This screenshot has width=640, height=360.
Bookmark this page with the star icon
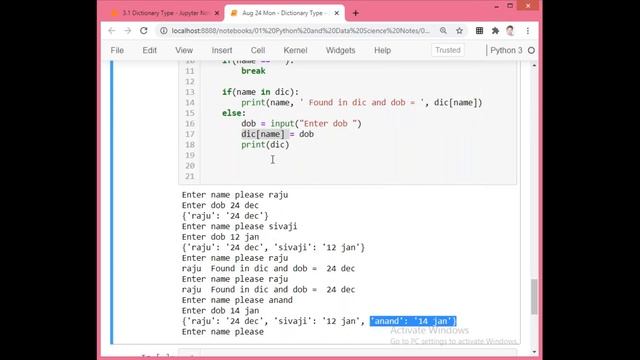point(459,31)
